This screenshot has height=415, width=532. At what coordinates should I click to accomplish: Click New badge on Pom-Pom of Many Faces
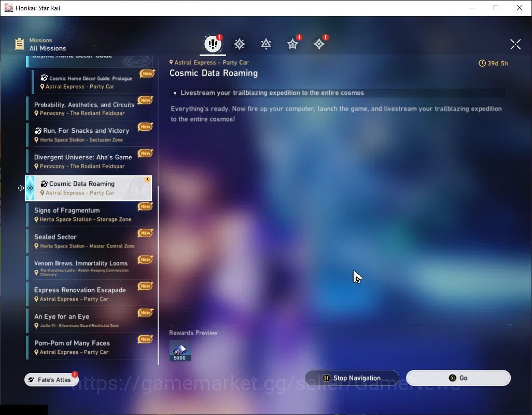[146, 339]
